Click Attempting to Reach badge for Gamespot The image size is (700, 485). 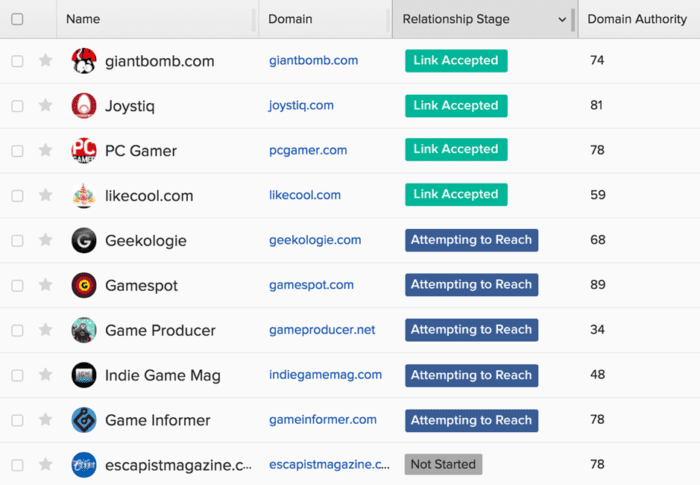(x=471, y=285)
